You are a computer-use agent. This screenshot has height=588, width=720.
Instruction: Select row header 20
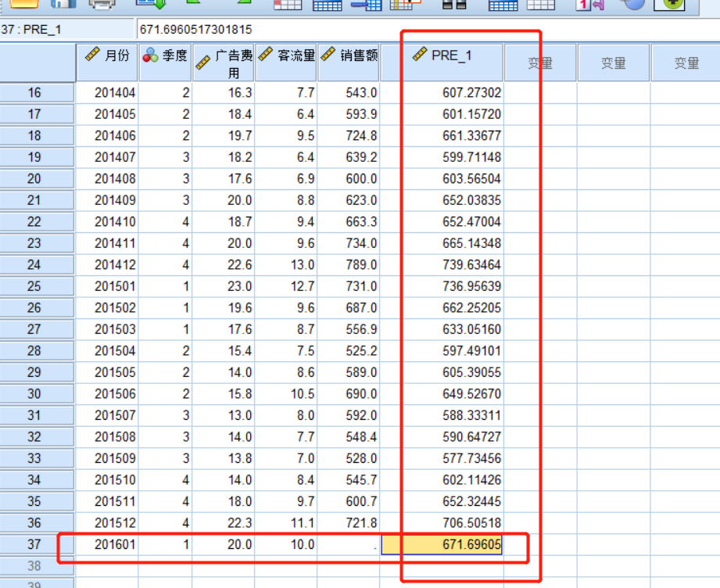pyautogui.click(x=37, y=179)
